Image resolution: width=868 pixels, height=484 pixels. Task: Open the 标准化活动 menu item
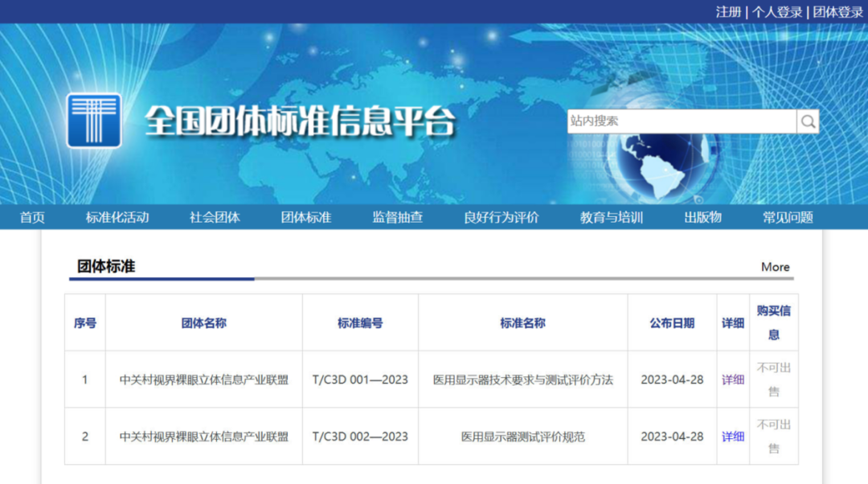click(117, 217)
